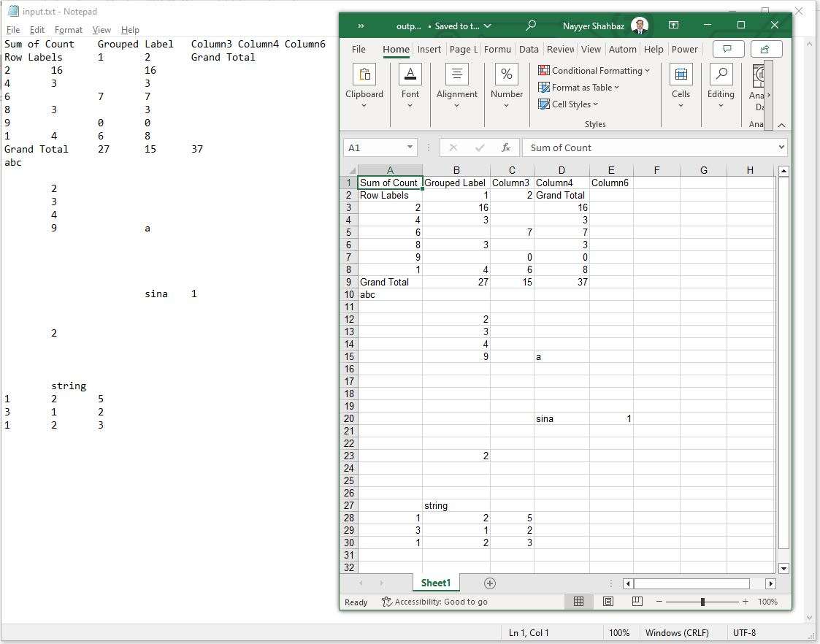Click the Share icon in ribbon

coord(765,49)
